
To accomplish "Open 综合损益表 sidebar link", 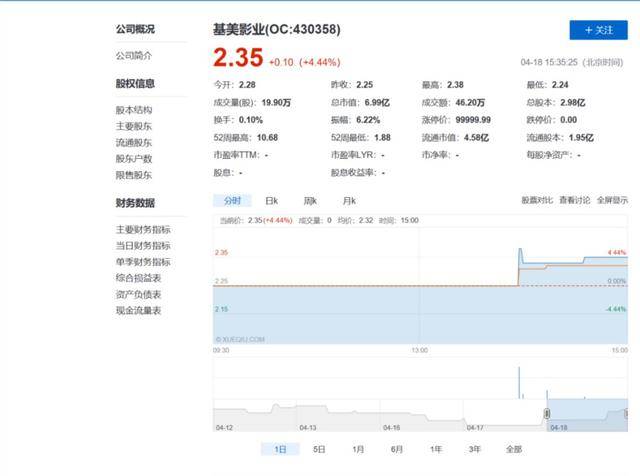I will (x=138, y=278).
